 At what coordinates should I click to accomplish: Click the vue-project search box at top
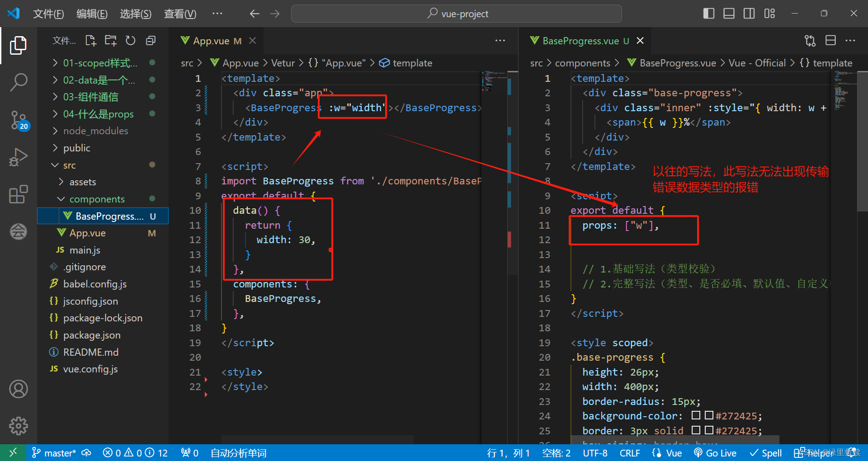pyautogui.click(x=456, y=14)
